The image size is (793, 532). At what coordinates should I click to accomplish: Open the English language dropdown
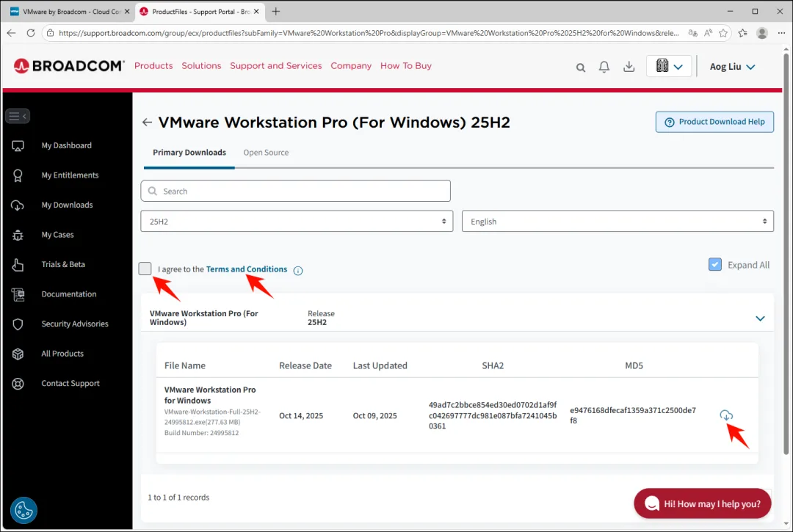point(618,222)
